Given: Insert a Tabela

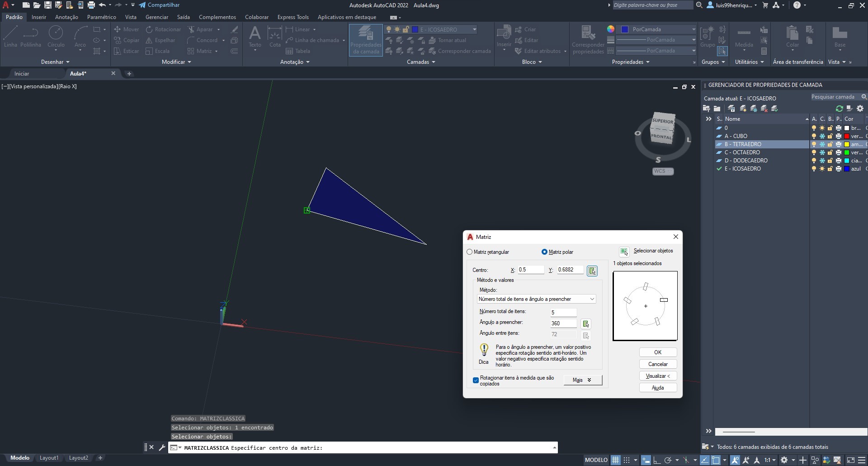Looking at the screenshot, I should (298, 51).
